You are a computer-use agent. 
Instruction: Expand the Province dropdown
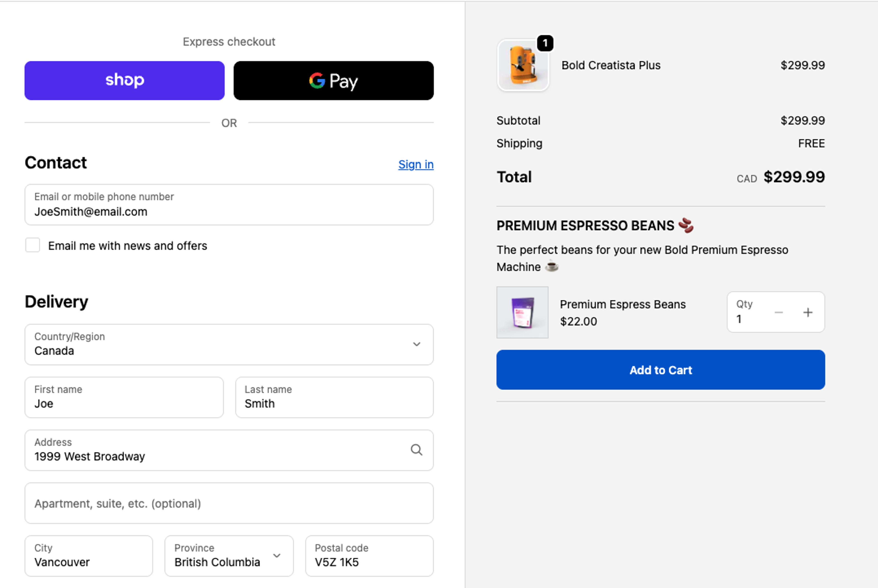(x=228, y=556)
